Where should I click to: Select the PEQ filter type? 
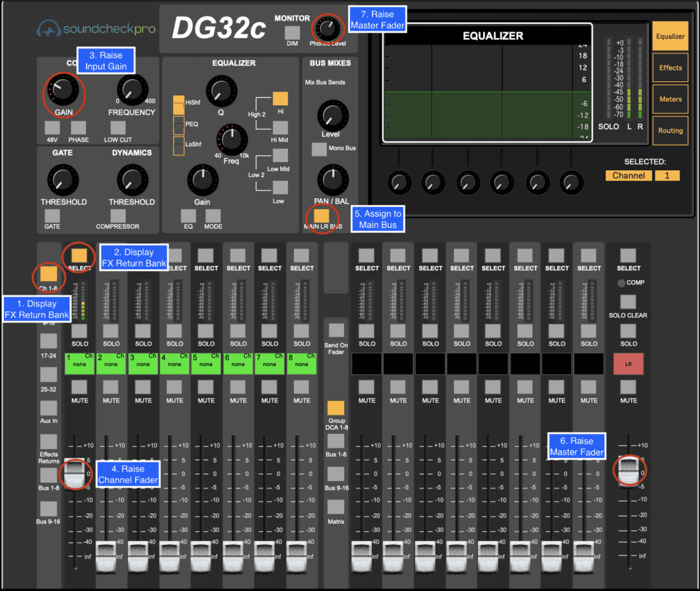(178, 125)
